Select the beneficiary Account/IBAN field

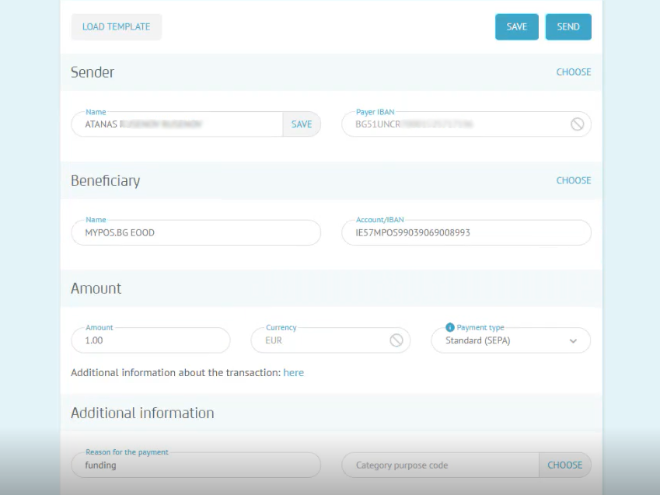click(x=465, y=233)
